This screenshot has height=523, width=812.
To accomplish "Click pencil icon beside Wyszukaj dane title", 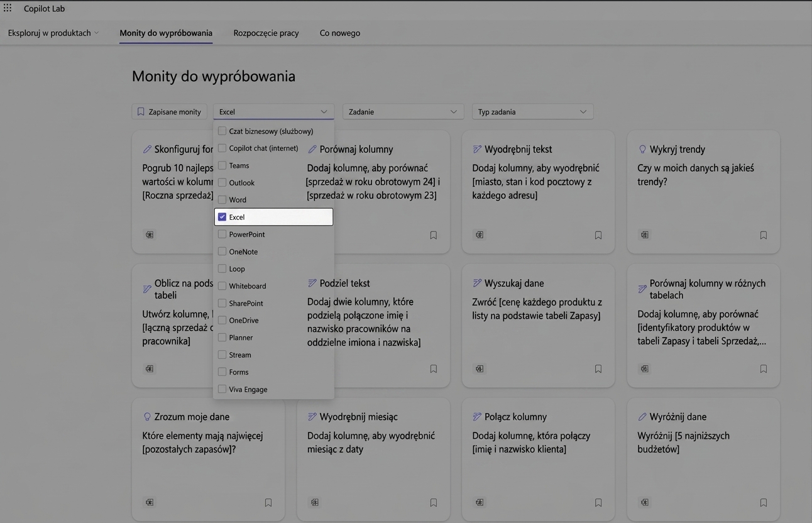I will pyautogui.click(x=477, y=283).
